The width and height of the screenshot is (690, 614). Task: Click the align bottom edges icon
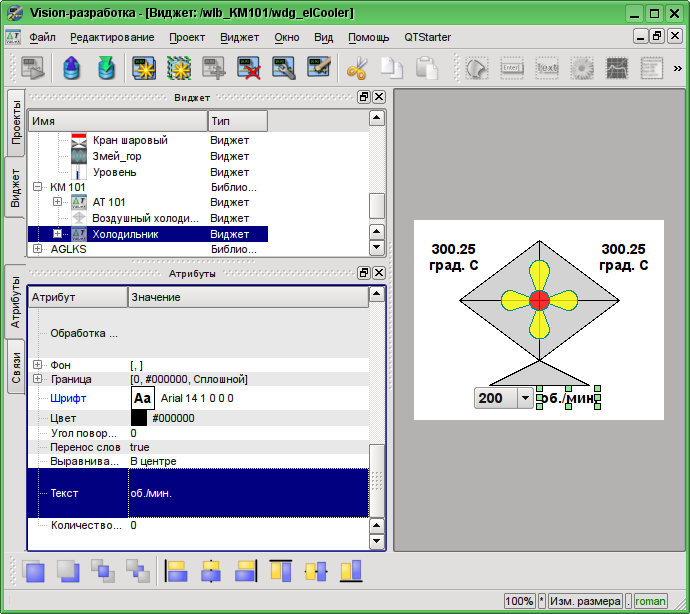pos(349,571)
